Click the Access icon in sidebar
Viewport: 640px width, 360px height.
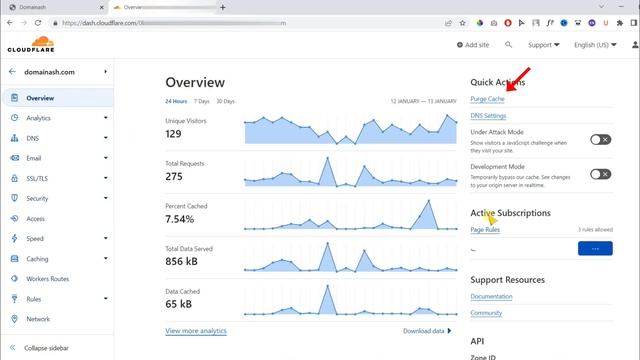15,218
